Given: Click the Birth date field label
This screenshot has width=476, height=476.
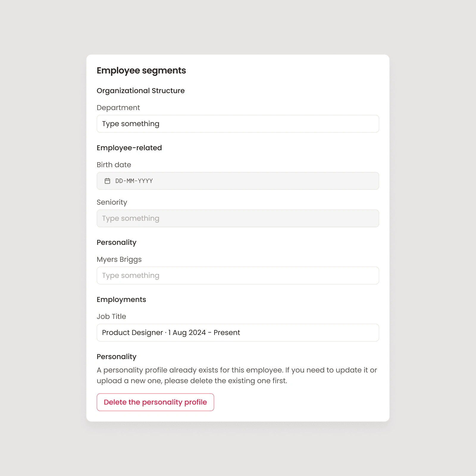Looking at the screenshot, I should click(x=114, y=165).
